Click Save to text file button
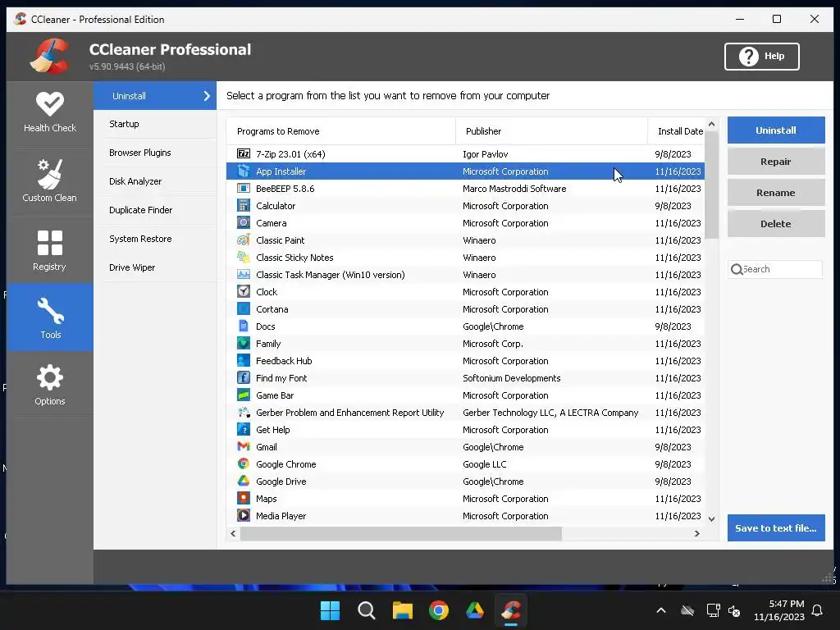The height and width of the screenshot is (630, 840). click(x=776, y=527)
